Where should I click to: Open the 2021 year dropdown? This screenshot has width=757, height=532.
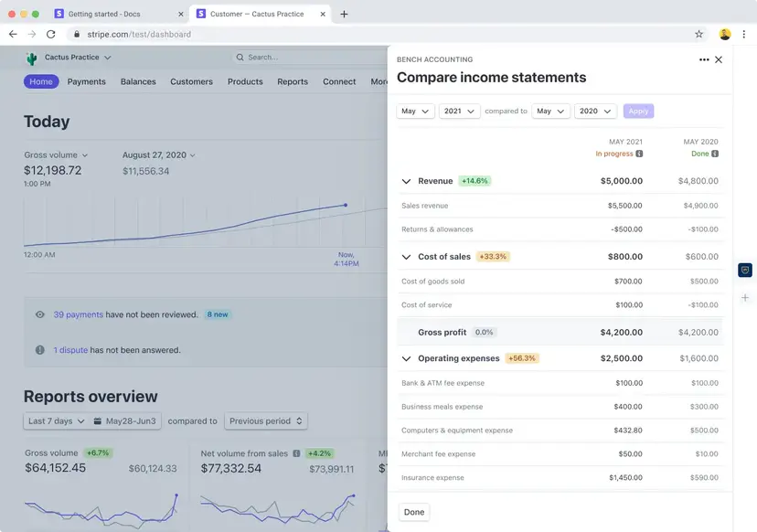pos(459,111)
